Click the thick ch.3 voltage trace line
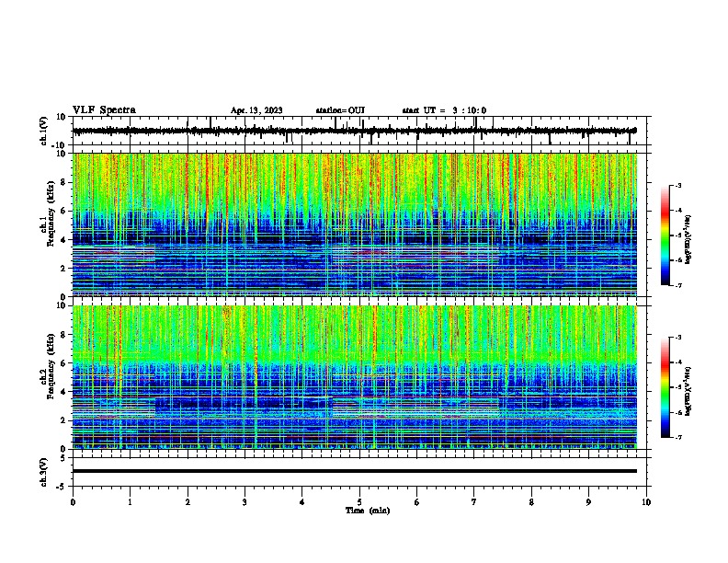 (355, 471)
